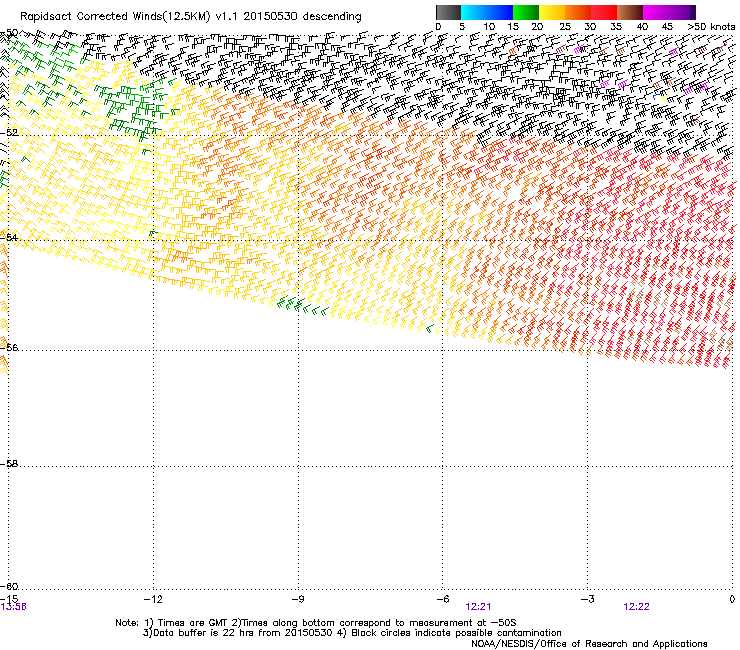This screenshot has width=740, height=650.
Task: Click the yellow 20-25 knots legend segment
Action: pos(552,12)
